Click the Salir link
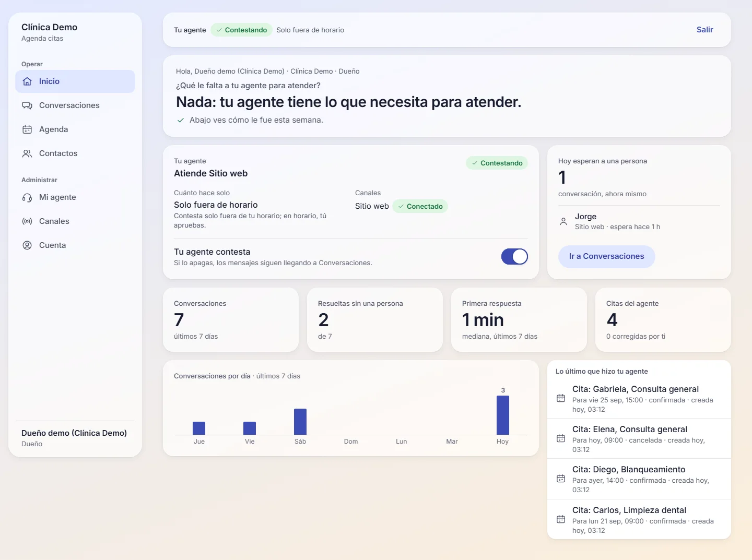752x560 pixels. (x=704, y=30)
